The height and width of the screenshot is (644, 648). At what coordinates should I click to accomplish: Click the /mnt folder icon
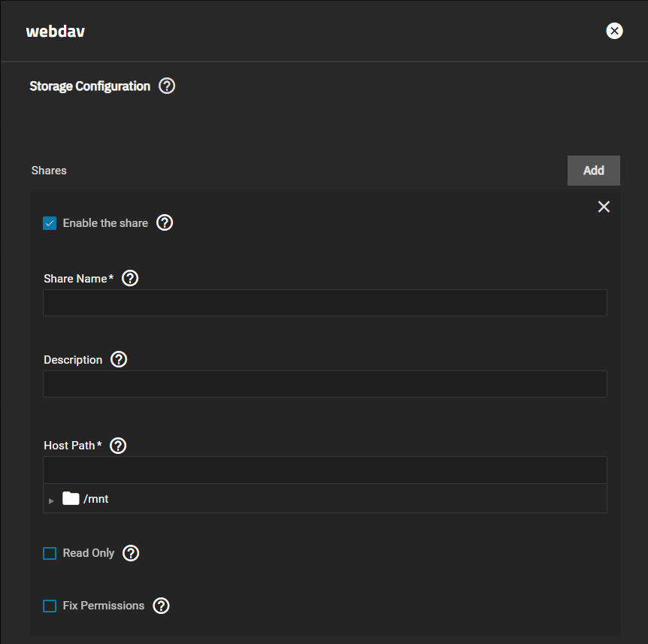[x=71, y=498]
